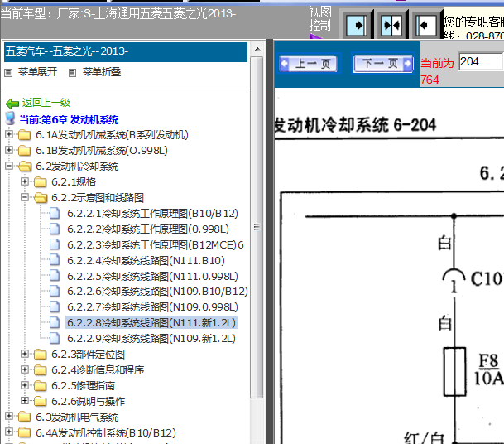Open 6.2.2.2冷却系统工作原理图(0.998L)
The width and height of the screenshot is (504, 444).
tap(148, 229)
